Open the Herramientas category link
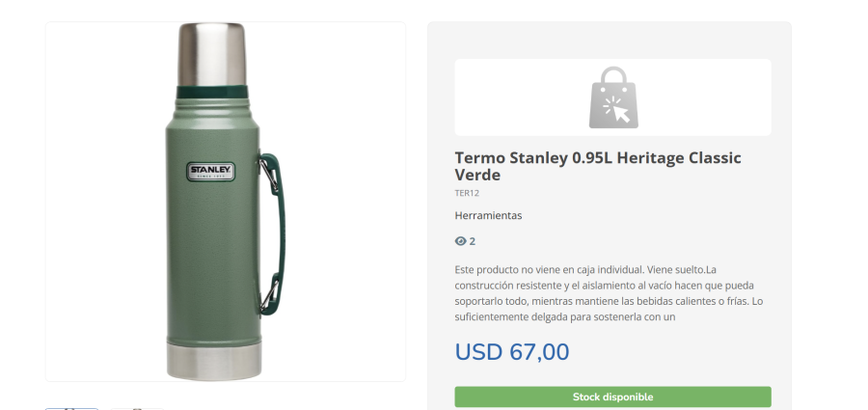The image size is (868, 410). pos(488,215)
